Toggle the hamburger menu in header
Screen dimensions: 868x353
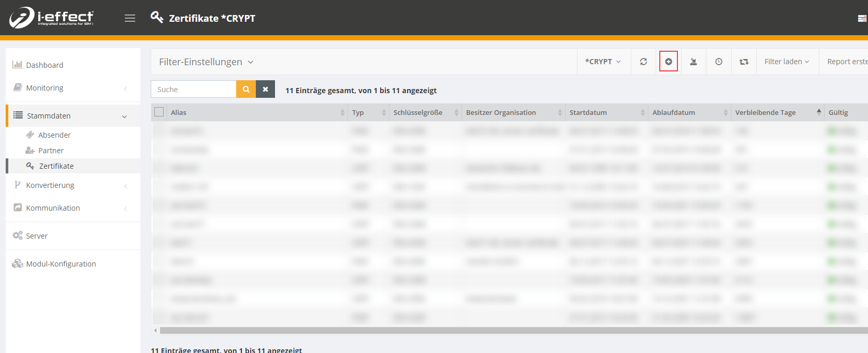pyautogui.click(x=130, y=18)
